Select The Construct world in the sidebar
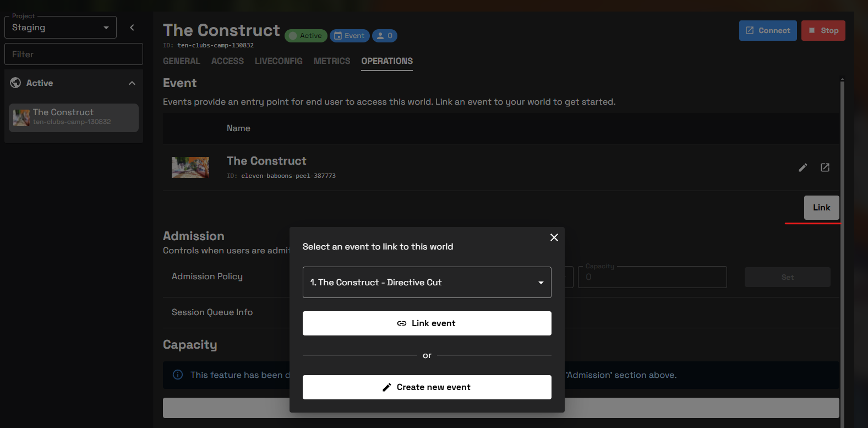The image size is (868, 428). pos(74,117)
